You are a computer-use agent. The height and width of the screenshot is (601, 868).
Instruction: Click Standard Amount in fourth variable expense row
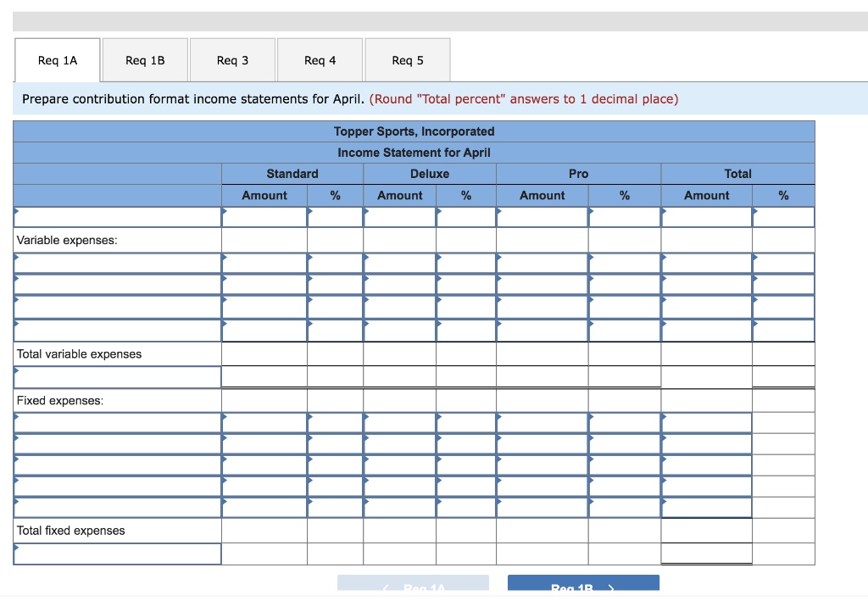coord(264,331)
